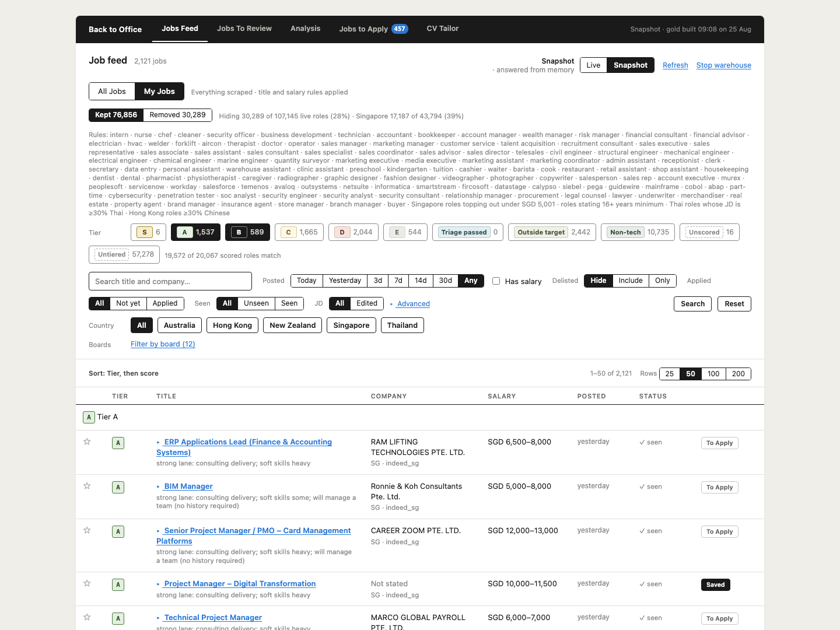Viewport: 840px width, 630px height.
Task: Click Stop warehouse link
Action: coord(724,65)
